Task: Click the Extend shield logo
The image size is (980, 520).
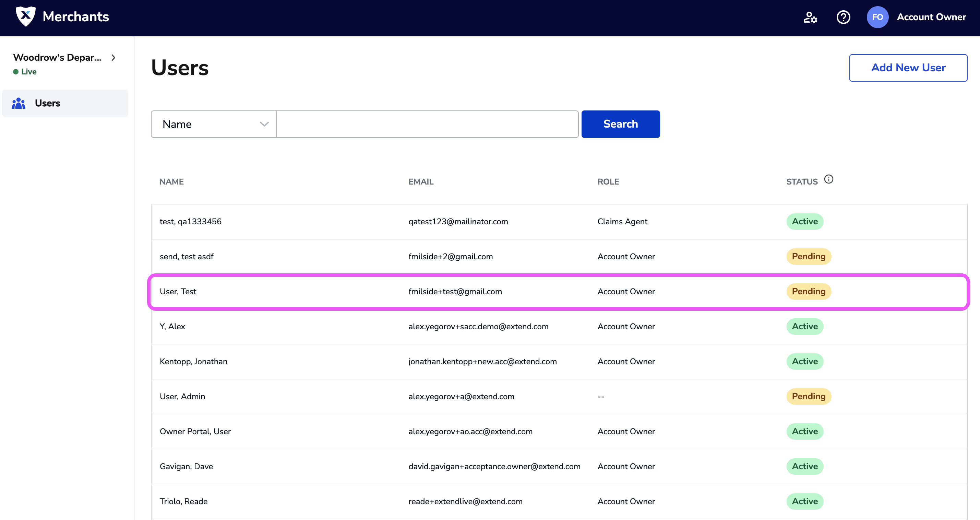Action: coord(25,16)
